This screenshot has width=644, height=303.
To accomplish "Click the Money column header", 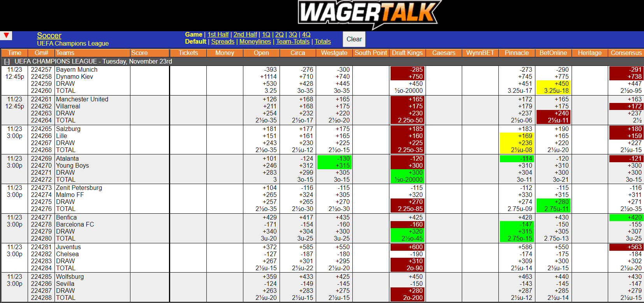I will pyautogui.click(x=225, y=53).
